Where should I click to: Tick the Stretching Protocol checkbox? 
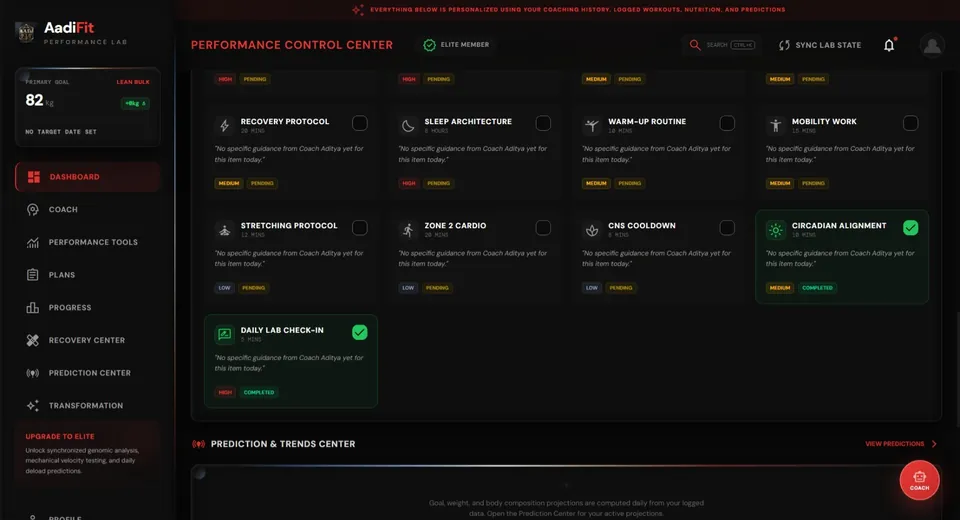tap(360, 228)
